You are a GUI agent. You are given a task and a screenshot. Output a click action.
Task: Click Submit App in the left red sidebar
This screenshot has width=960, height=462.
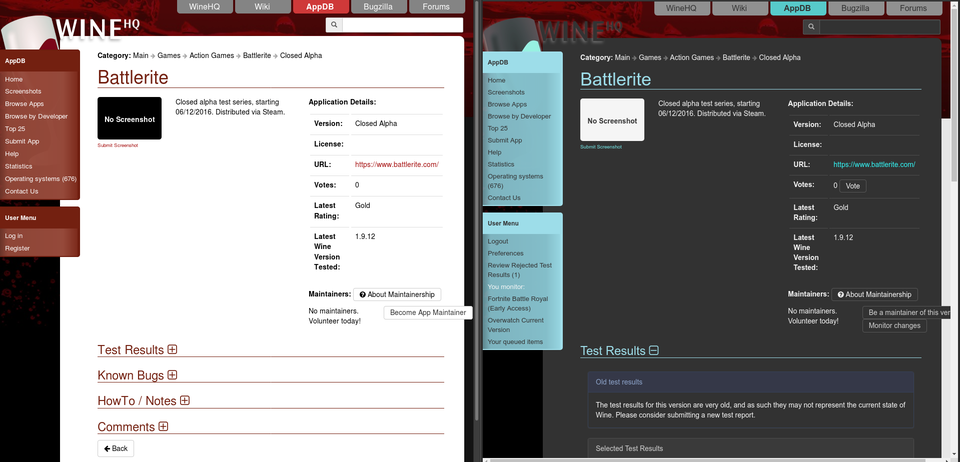tap(22, 141)
